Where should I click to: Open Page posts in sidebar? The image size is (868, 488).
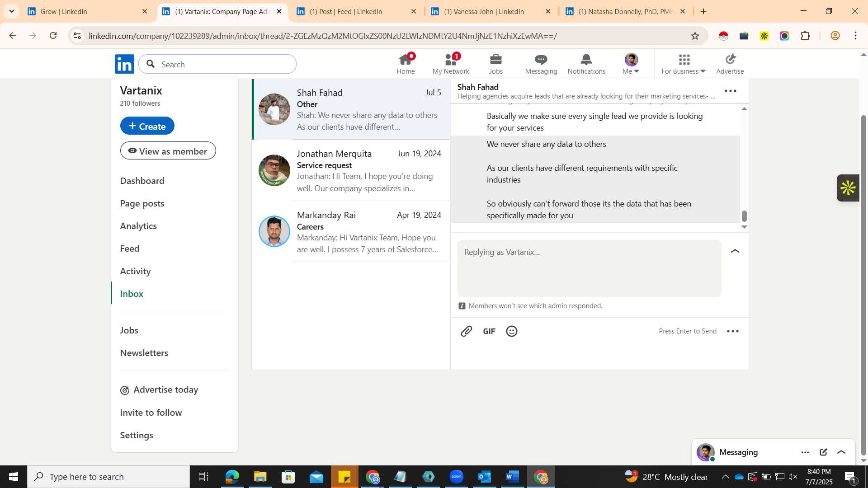click(x=142, y=203)
